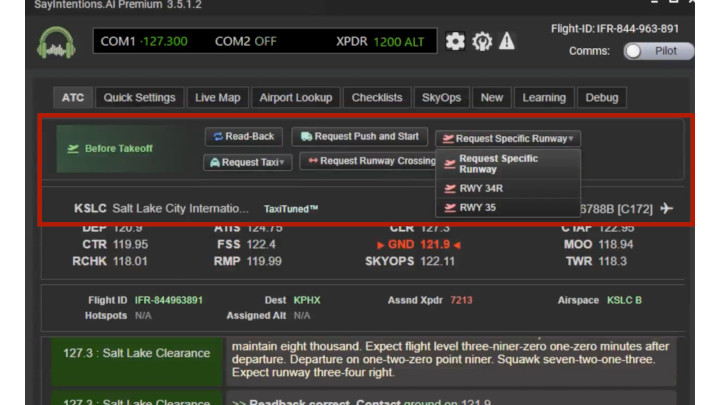Screen dimensions: 720x405
Task: Expand the Request Specific Runway dropdown
Action: 508,138
